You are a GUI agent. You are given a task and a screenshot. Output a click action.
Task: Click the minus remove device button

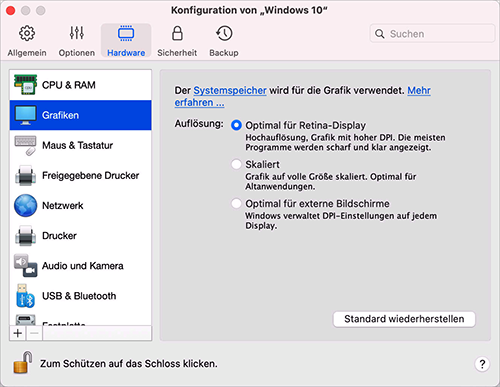pyautogui.click(x=34, y=333)
